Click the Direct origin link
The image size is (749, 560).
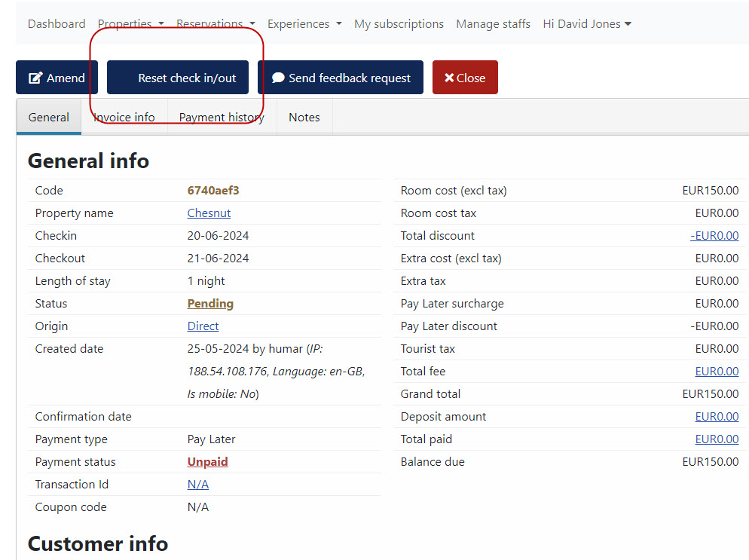pyautogui.click(x=203, y=326)
